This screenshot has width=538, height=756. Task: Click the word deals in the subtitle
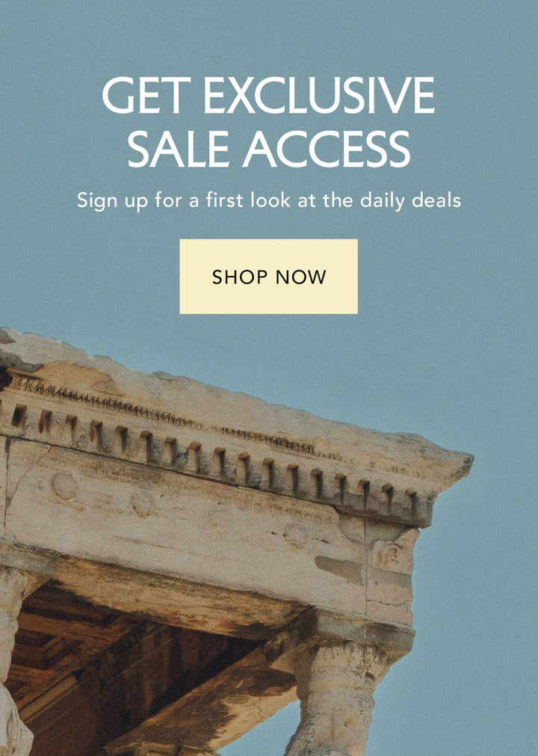point(436,200)
